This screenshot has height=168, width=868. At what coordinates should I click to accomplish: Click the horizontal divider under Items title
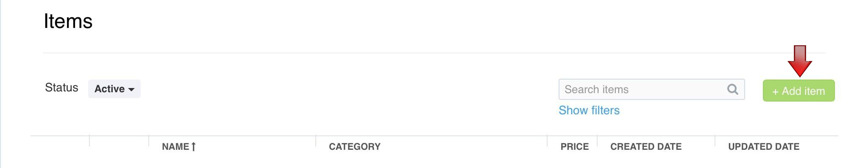click(434, 53)
